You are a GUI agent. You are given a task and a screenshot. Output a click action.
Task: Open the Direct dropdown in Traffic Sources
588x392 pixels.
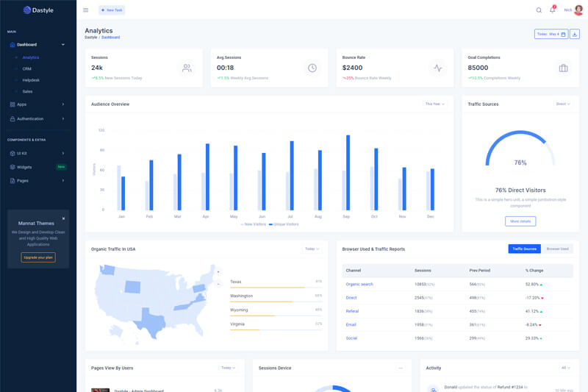(x=563, y=104)
